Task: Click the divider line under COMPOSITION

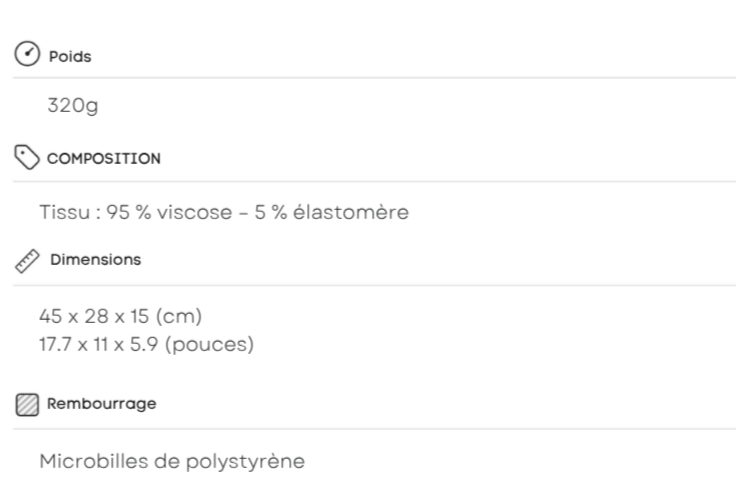Action: tap(375, 181)
